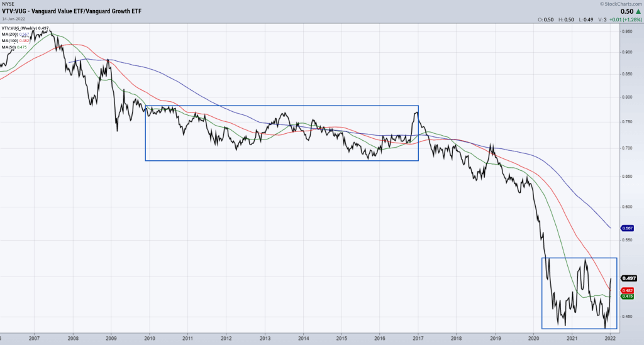Click the chart title VTV:VUG Vanguard Value ETF/Vanguard Growth ETF
The image size is (644, 345).
[x=72, y=11]
